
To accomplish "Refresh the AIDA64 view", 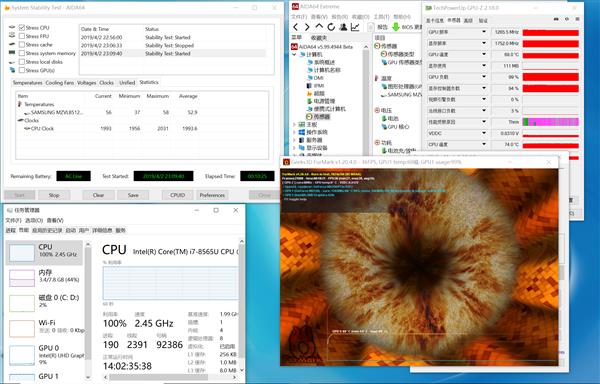I will (331, 27).
